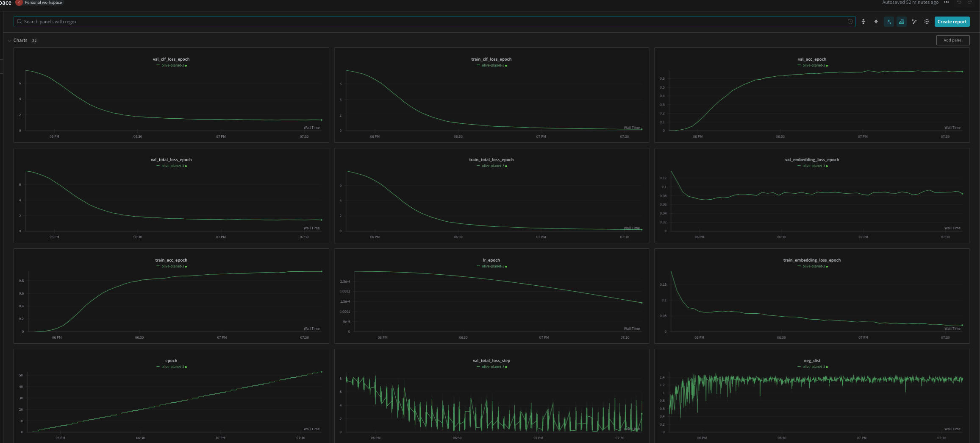Click the train_clf_loss_epoch chart title
980x443 pixels.
point(491,59)
